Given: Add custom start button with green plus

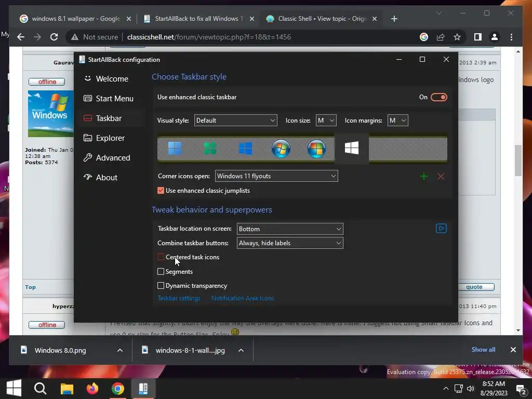Looking at the screenshot, I should coord(424,177).
